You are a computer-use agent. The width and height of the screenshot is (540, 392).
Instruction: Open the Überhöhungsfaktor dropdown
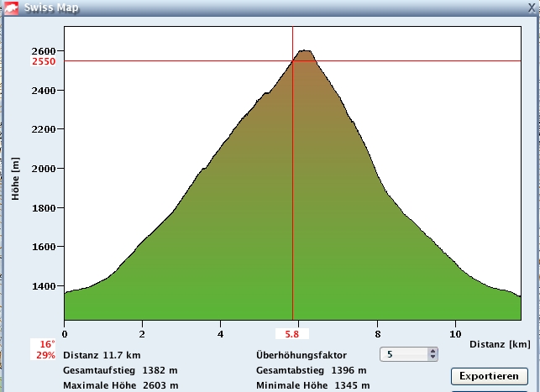click(408, 354)
